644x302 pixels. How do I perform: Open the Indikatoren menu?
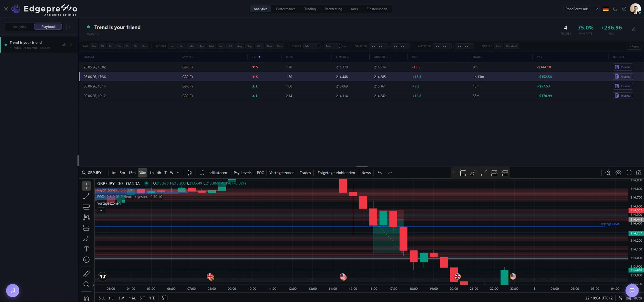click(x=213, y=173)
